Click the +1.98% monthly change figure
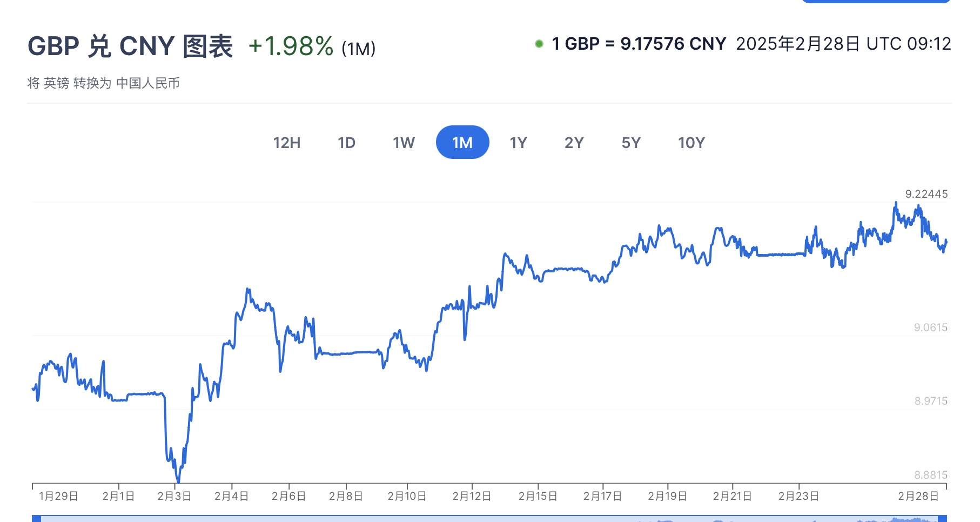The height and width of the screenshot is (522, 980). 291,46
